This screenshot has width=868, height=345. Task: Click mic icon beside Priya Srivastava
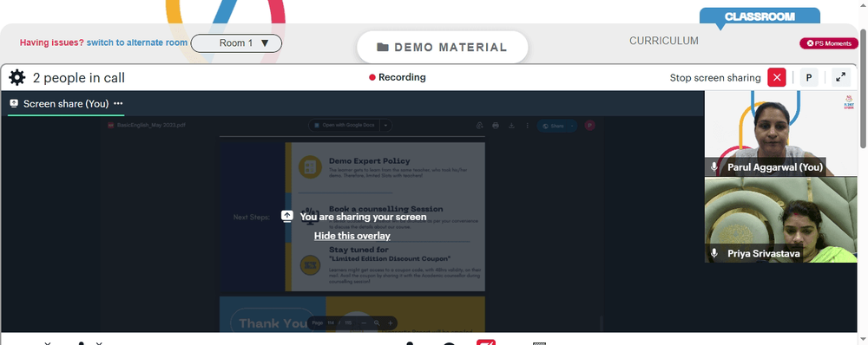(714, 253)
